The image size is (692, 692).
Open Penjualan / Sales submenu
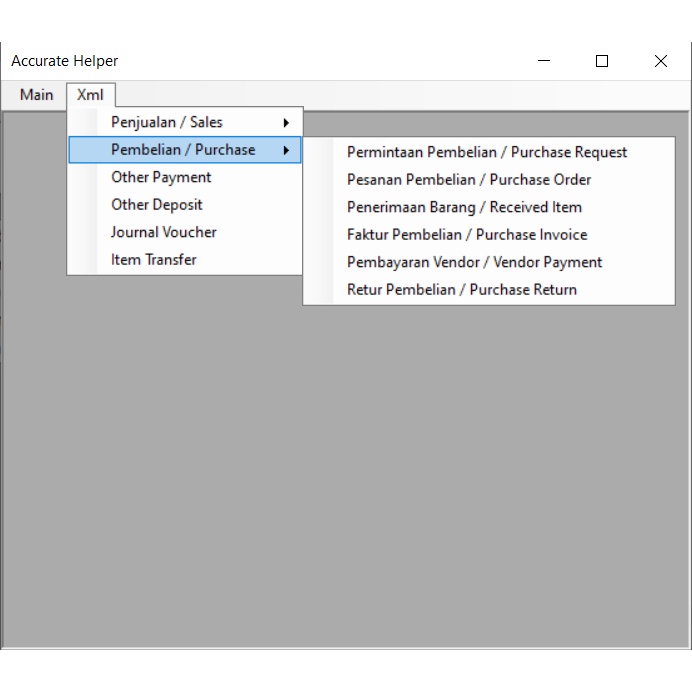(185, 122)
